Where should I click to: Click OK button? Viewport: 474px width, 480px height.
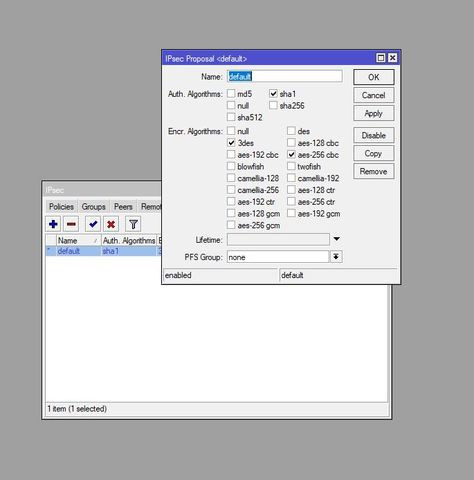(x=374, y=77)
